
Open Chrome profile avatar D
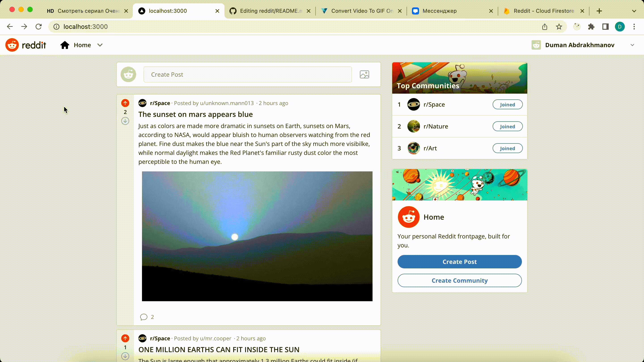tap(620, 27)
